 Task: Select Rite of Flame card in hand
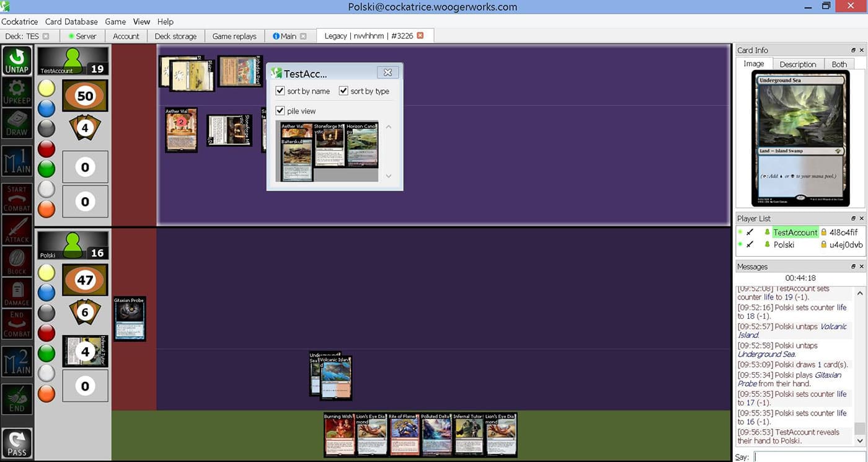point(404,435)
